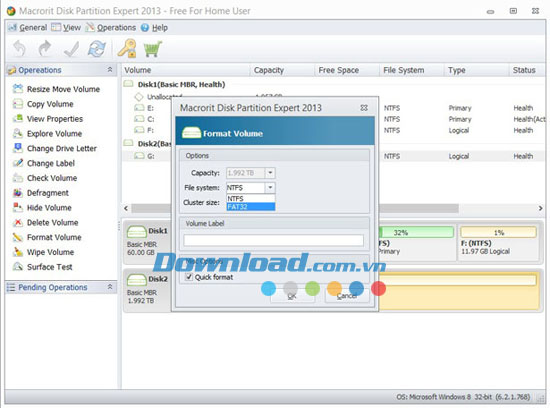The image size is (550, 408).
Task: Close the Format Volume dialog
Action: click(364, 108)
